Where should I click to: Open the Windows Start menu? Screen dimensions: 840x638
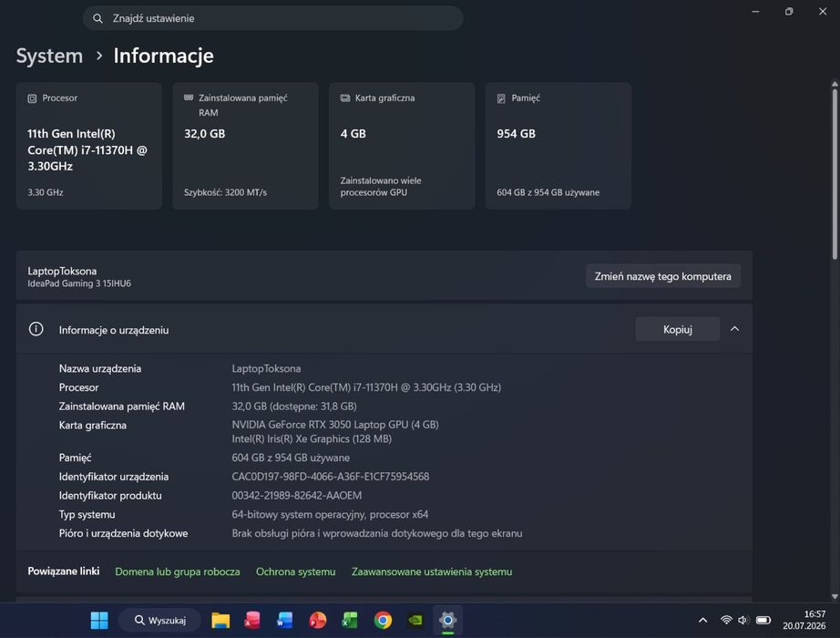pos(99,621)
